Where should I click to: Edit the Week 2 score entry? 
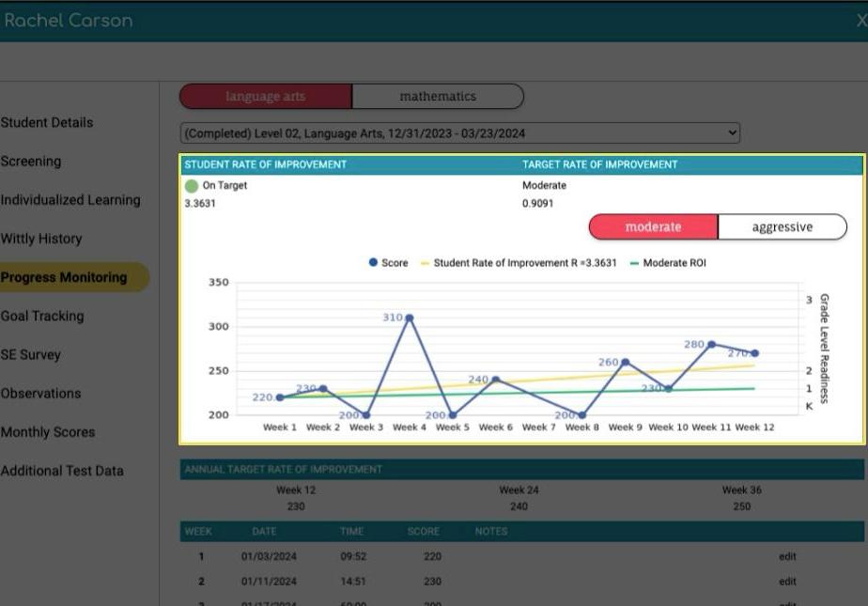pyautogui.click(x=786, y=581)
